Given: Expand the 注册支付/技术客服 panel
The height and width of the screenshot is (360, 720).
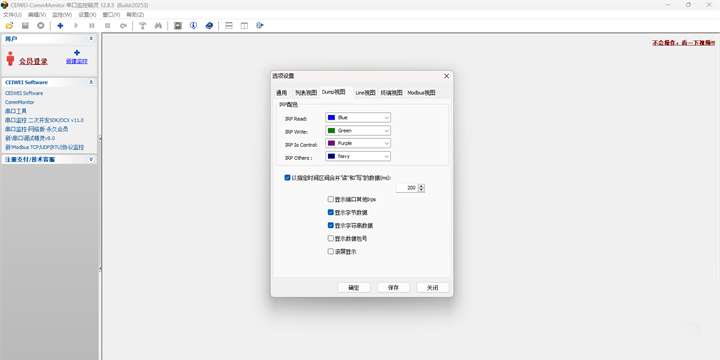Looking at the screenshot, I should 91,159.
